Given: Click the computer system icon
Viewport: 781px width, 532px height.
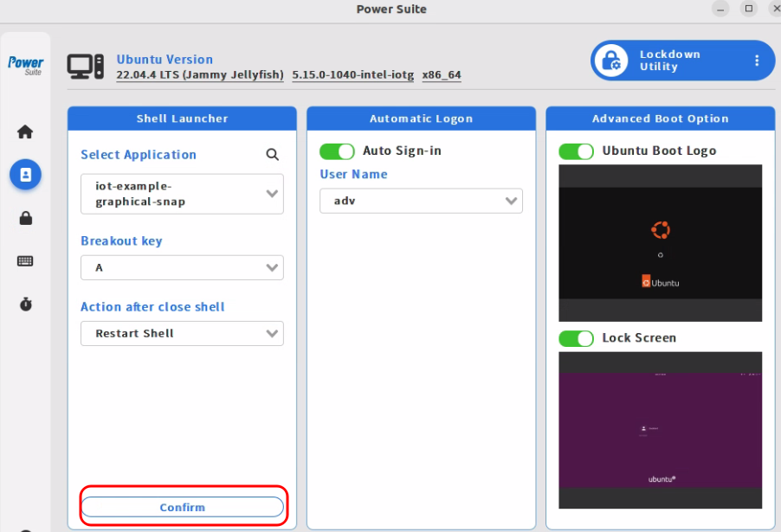Looking at the screenshot, I should point(86,67).
